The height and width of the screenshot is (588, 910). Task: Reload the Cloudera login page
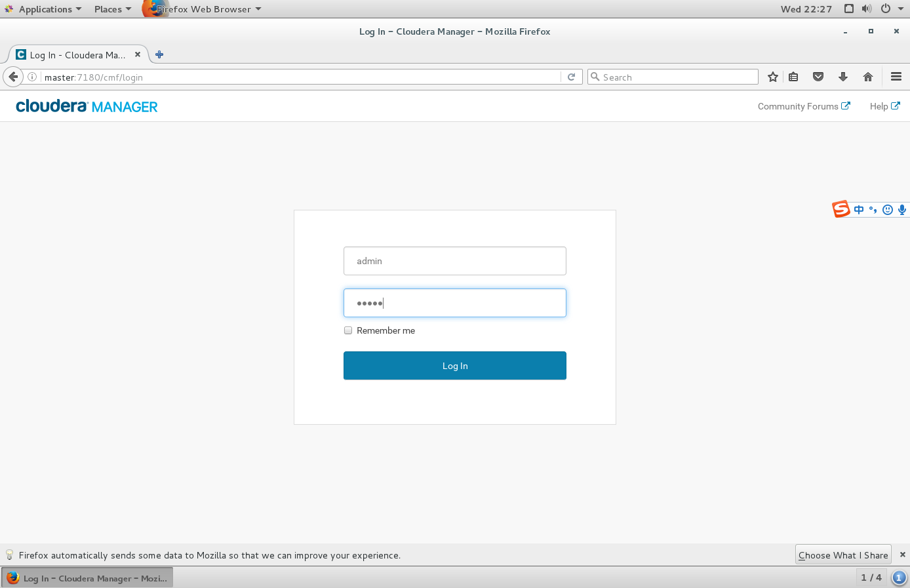571,77
